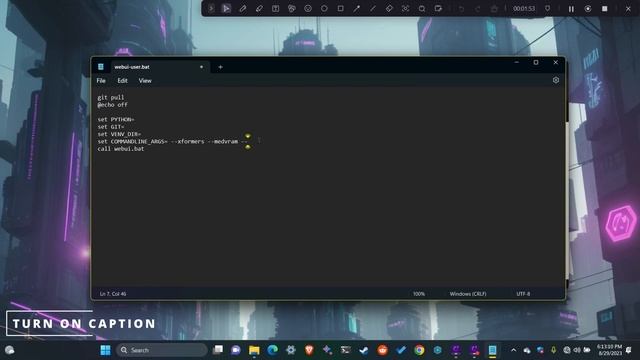Open Microsoft Edge from taskbar
Screen dimensions: 640x360
pyautogui.click(x=273, y=350)
